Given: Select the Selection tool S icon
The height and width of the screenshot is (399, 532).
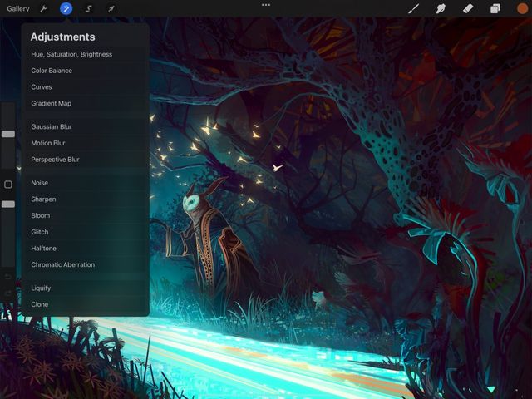Looking at the screenshot, I should (89, 9).
